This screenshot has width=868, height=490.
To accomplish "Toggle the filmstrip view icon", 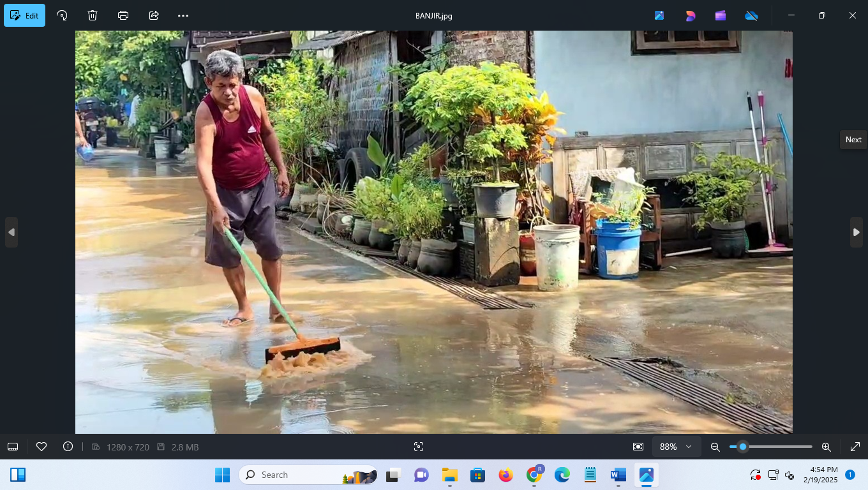I will (x=13, y=447).
